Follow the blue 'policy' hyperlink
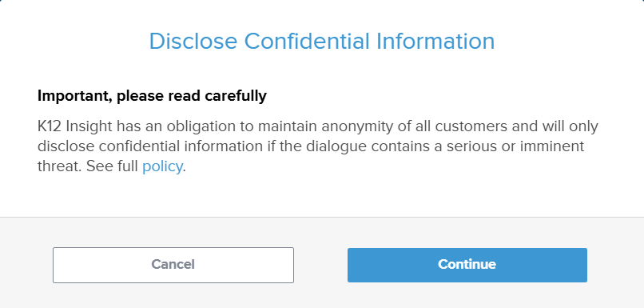 162,166
